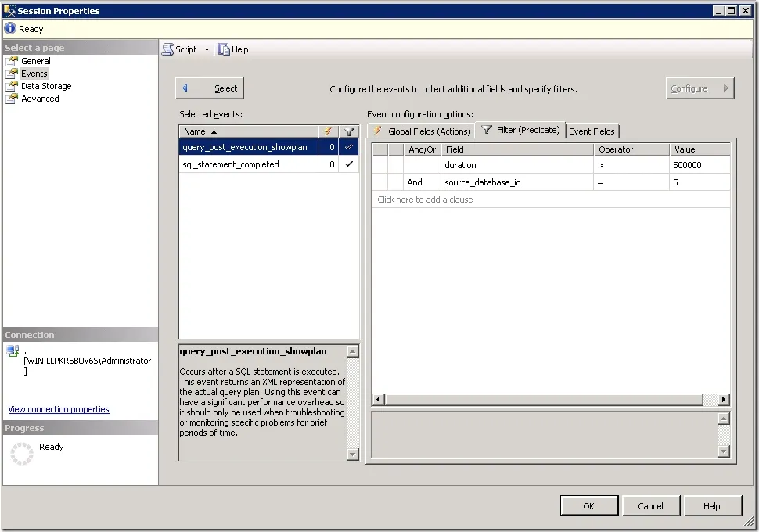Click the Help toolbar button
The image size is (759, 532).
click(233, 49)
